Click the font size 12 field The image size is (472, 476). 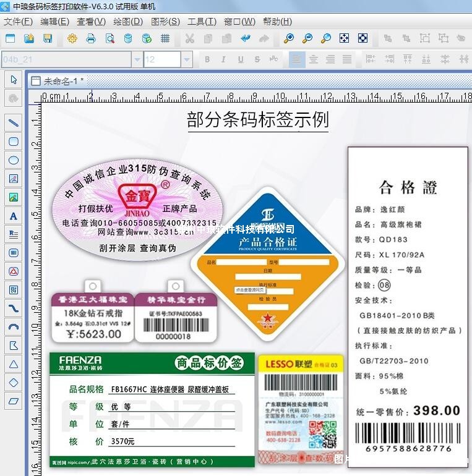pos(162,59)
